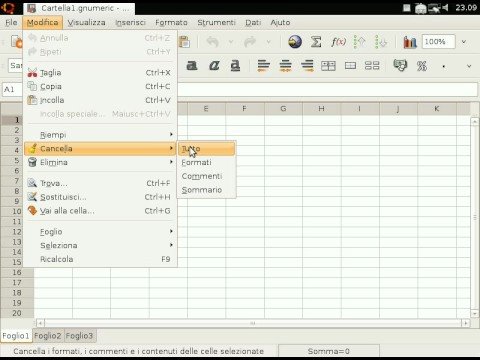Open the File menu
Viewport: 480px width, 360px height.
pos(11,22)
